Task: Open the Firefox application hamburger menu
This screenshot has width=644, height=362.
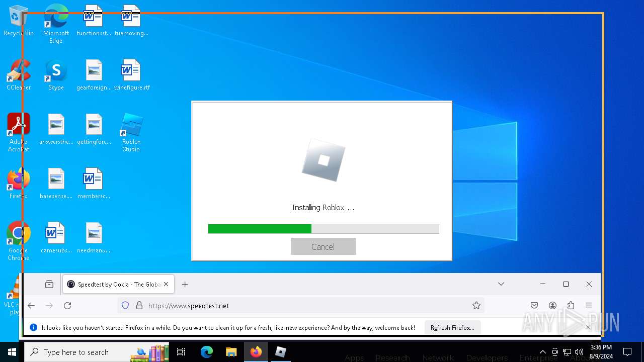Action: click(x=589, y=305)
